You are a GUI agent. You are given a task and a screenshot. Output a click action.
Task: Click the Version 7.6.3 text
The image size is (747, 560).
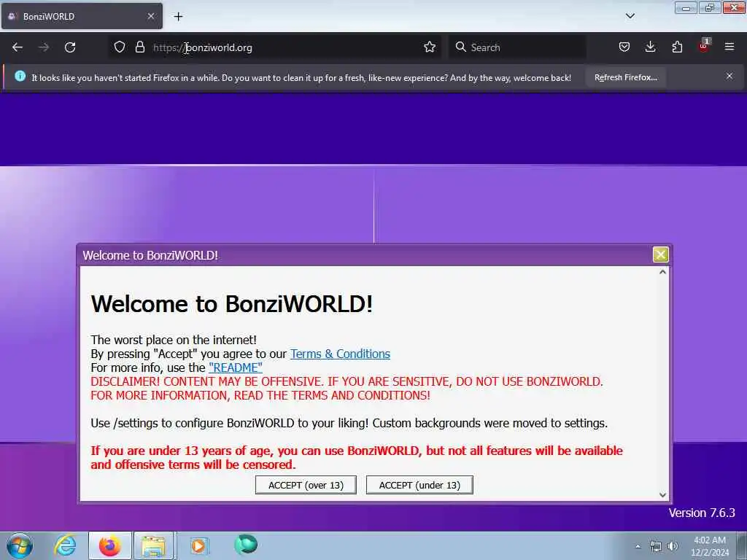coord(702,513)
